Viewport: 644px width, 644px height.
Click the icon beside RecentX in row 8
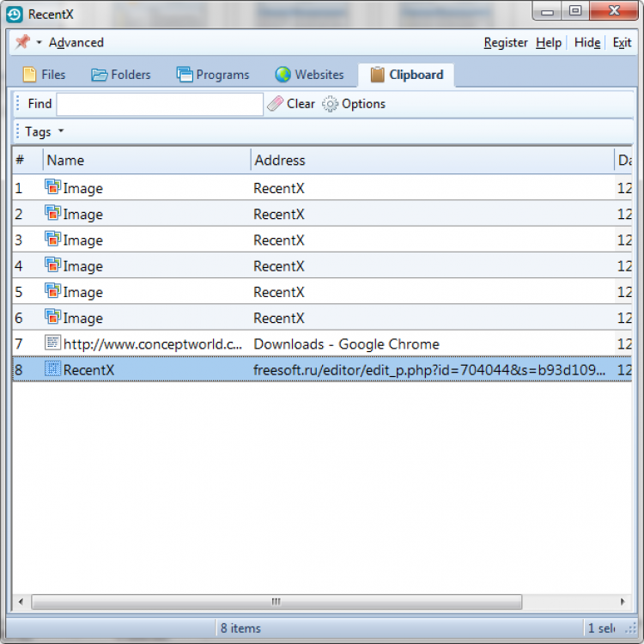(52, 369)
